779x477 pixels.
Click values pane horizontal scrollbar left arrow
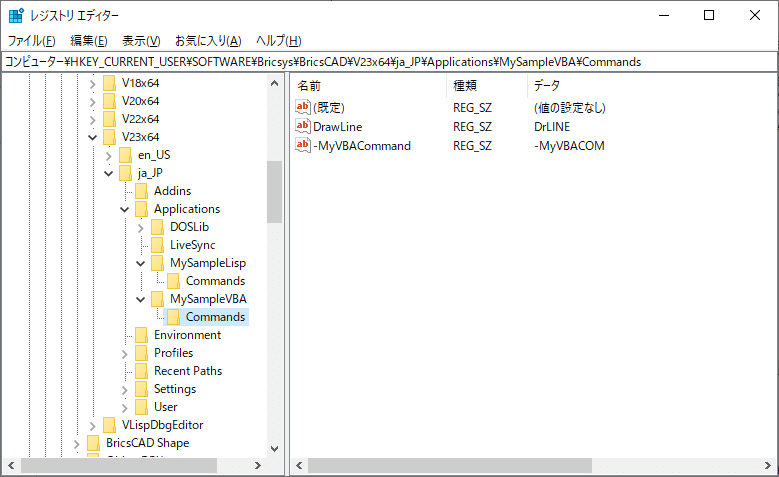tap(299, 466)
